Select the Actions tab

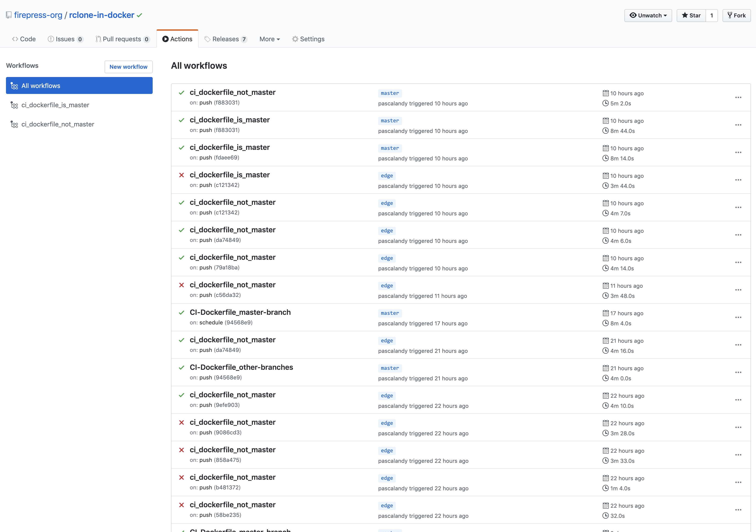pos(177,39)
